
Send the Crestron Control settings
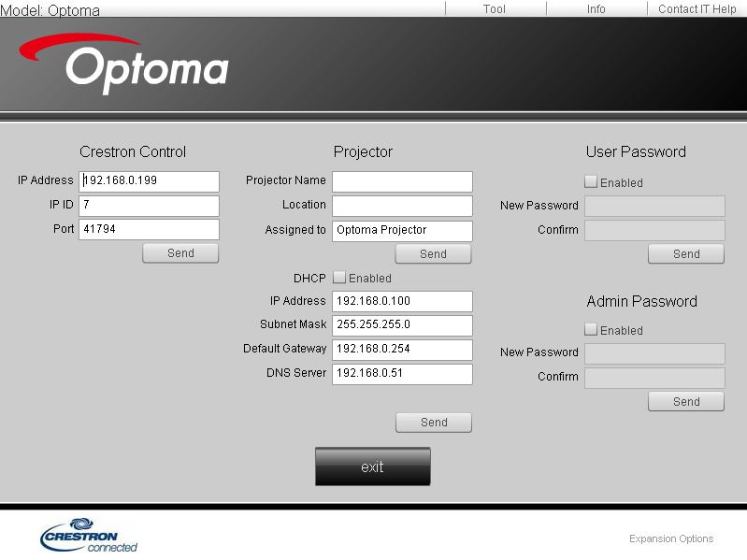[x=180, y=252]
